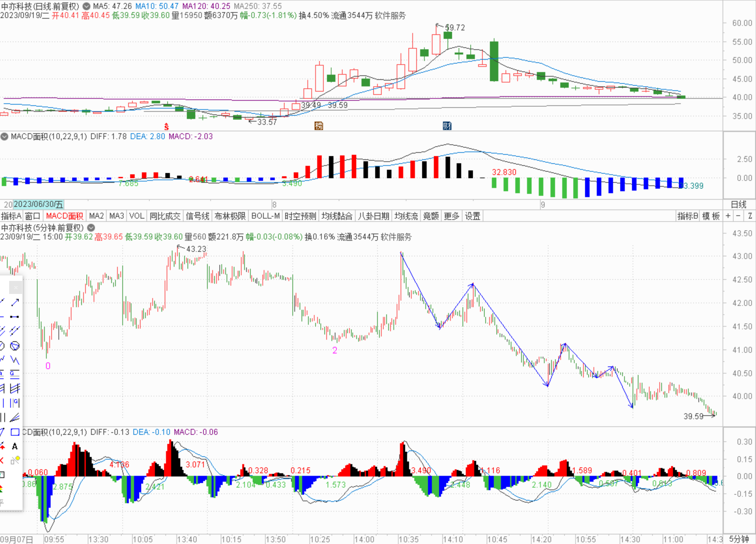The image size is (756, 544).
Task: Click the 39.59 low label on 5-minute chart
Action: (x=693, y=416)
